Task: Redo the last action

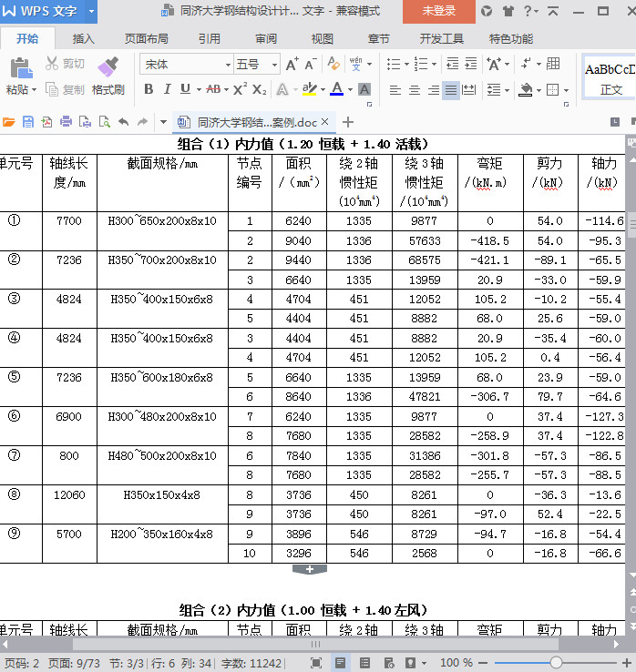Action: (x=142, y=122)
